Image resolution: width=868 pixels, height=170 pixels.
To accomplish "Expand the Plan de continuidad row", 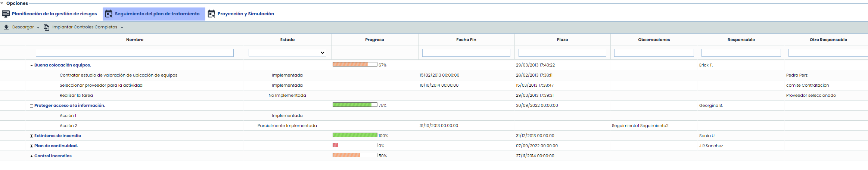I will coord(32,146).
